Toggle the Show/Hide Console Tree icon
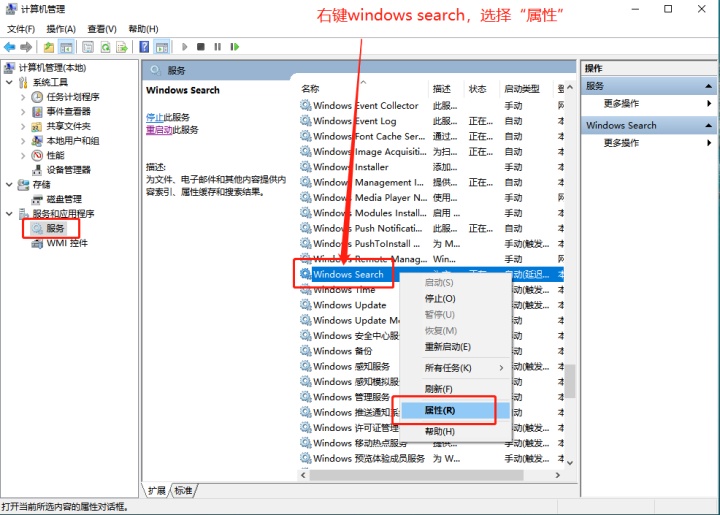 coord(66,47)
